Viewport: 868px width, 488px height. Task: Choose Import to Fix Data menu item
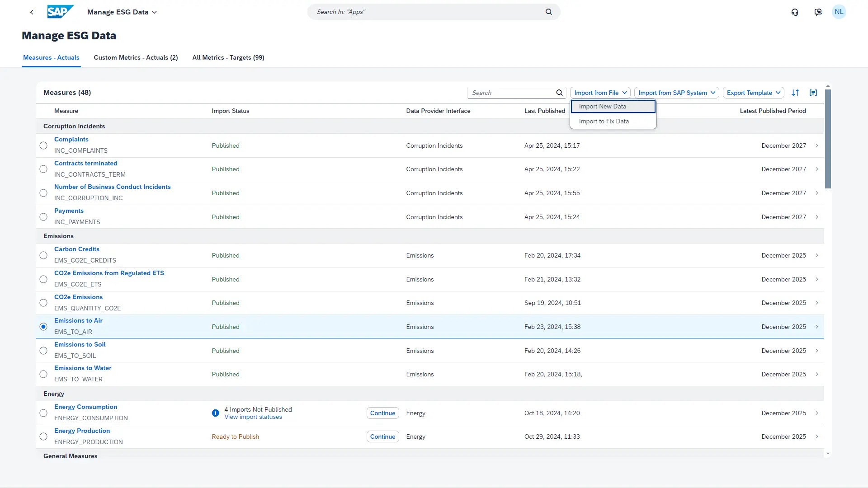[604, 121]
